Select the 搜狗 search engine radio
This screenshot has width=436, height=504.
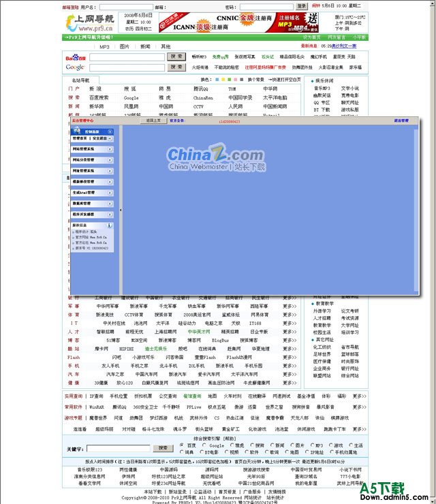252,445
